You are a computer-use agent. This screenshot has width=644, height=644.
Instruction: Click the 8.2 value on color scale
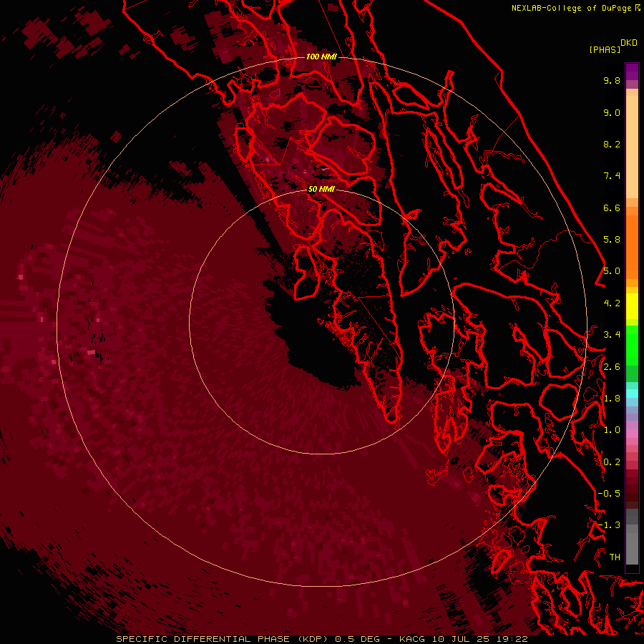612,144
